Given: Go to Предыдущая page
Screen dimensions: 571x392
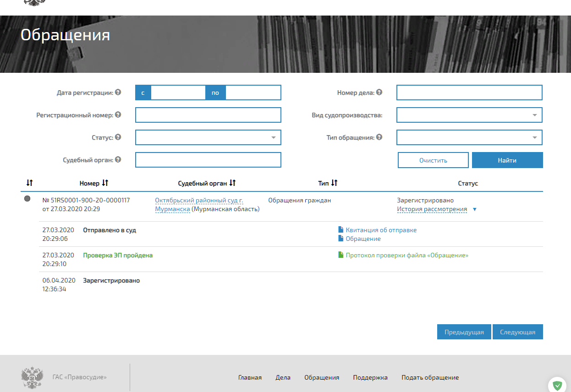Looking at the screenshot, I should 464,332.
